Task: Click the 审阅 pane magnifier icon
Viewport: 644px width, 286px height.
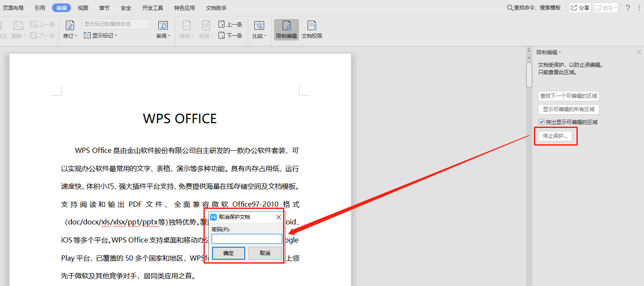Action: pyautogui.click(x=163, y=25)
